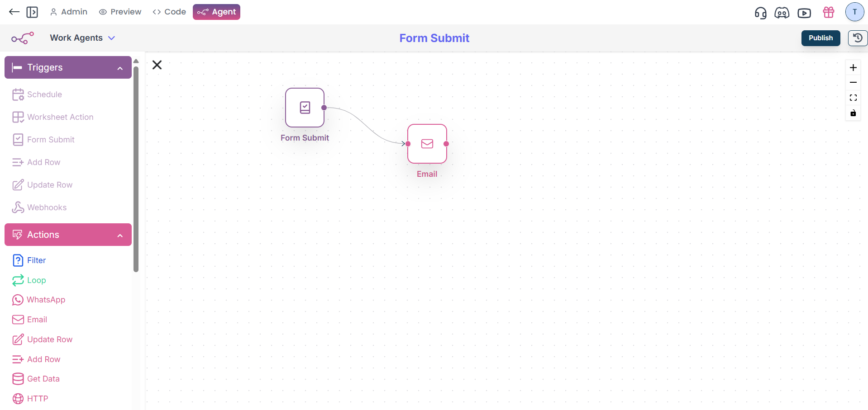Select the Email node on canvas
The width and height of the screenshot is (868, 410).
click(x=427, y=144)
